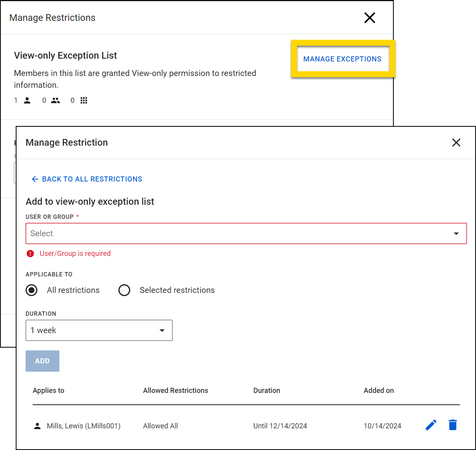
Task: Close the Manage Restriction dialog
Action: [456, 143]
